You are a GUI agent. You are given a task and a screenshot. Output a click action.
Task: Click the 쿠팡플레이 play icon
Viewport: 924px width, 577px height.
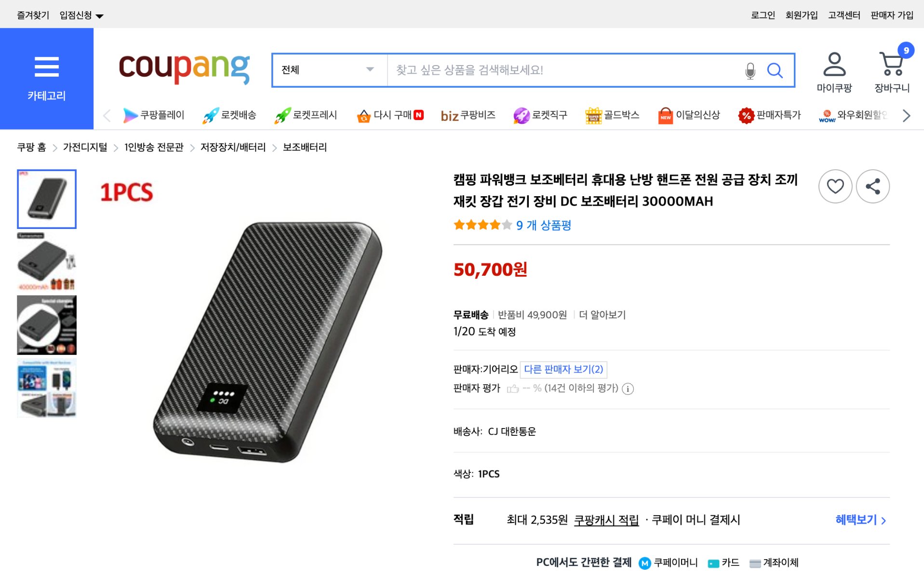[131, 115]
